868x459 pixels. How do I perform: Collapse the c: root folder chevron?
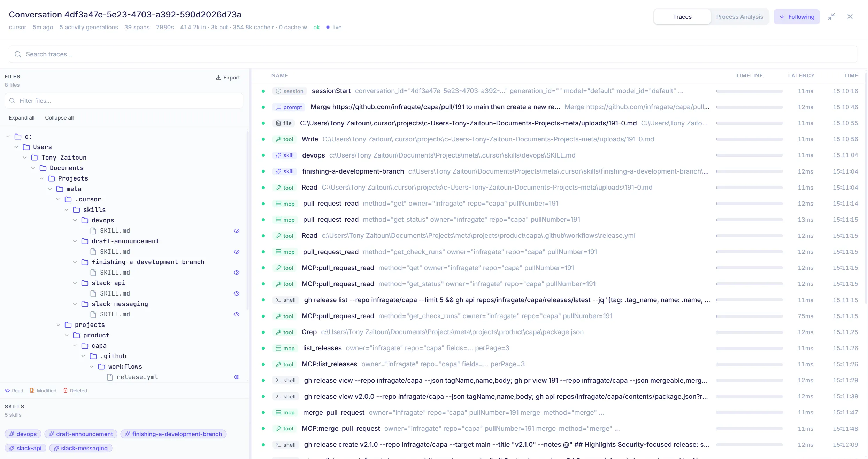tap(8, 137)
